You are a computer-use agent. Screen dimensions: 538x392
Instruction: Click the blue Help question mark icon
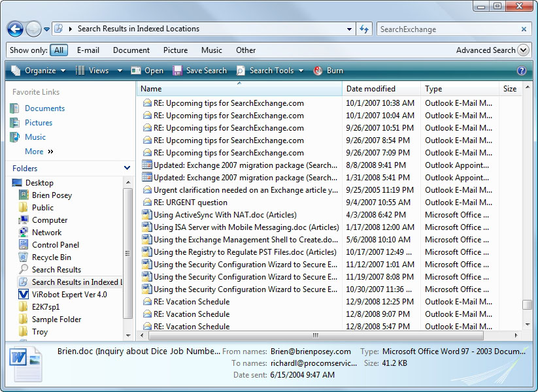click(522, 71)
